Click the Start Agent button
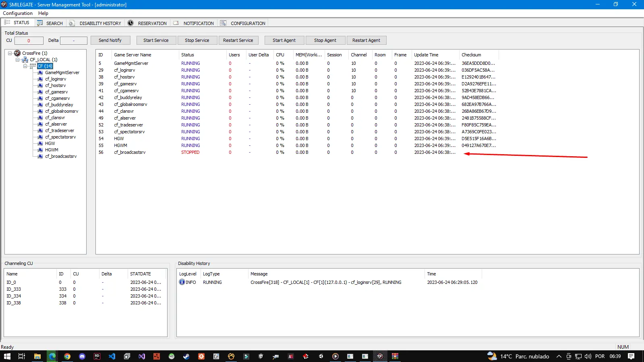Screen dimensions: 644x362 pos(284,40)
